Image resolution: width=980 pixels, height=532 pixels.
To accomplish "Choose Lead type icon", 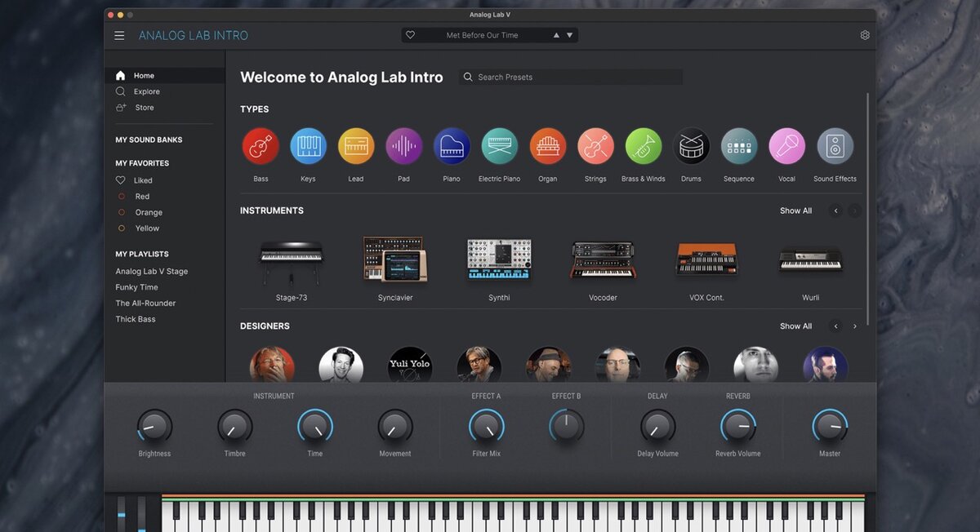I will coord(356,146).
